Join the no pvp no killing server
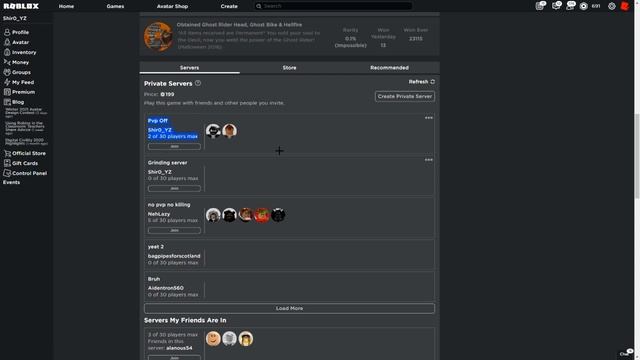Image resolution: width=640 pixels, height=360 pixels. [174, 230]
